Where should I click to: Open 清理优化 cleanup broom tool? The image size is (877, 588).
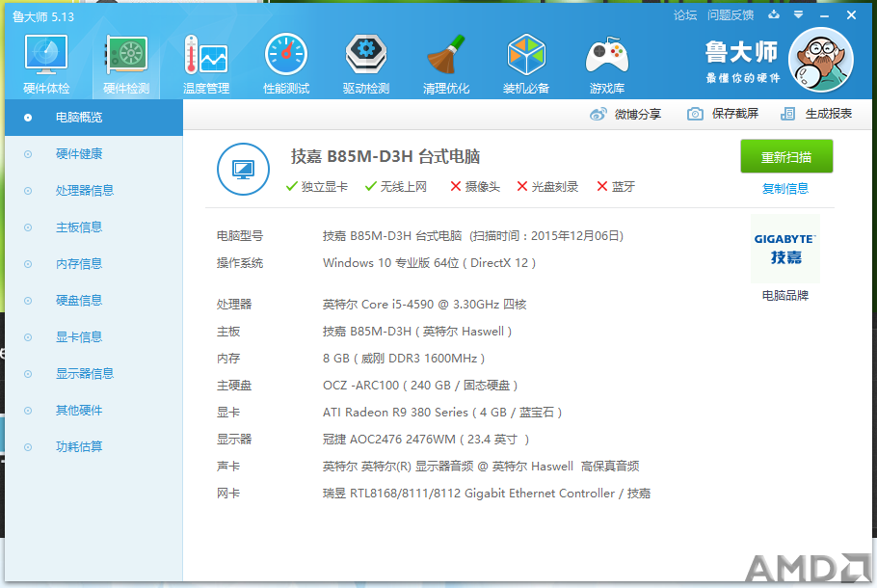pyautogui.click(x=446, y=64)
